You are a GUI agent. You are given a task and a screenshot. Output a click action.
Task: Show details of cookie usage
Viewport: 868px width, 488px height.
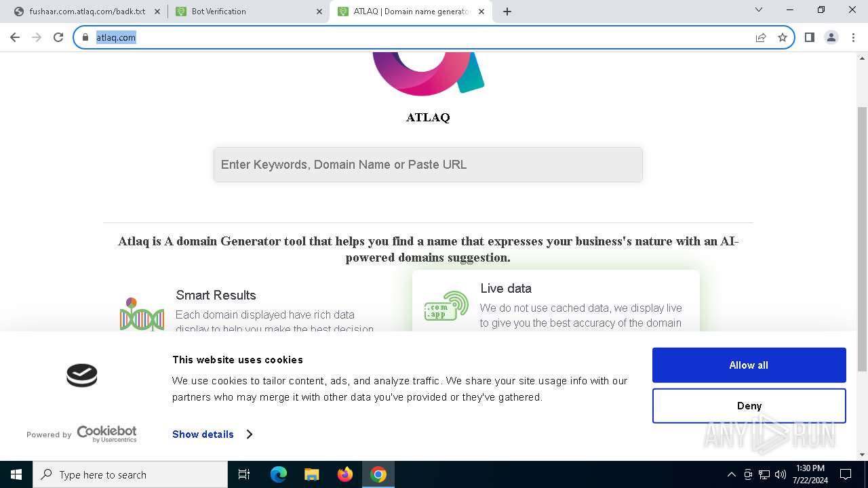(x=203, y=434)
